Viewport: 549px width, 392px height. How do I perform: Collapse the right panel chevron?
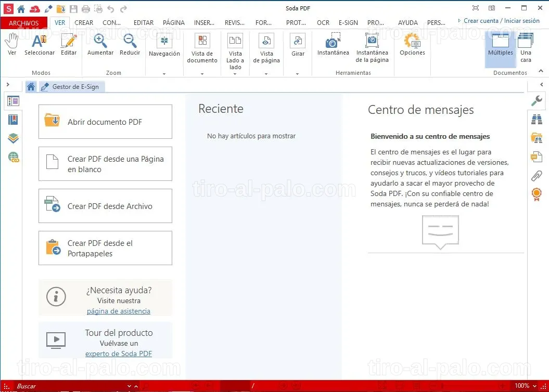click(542, 85)
